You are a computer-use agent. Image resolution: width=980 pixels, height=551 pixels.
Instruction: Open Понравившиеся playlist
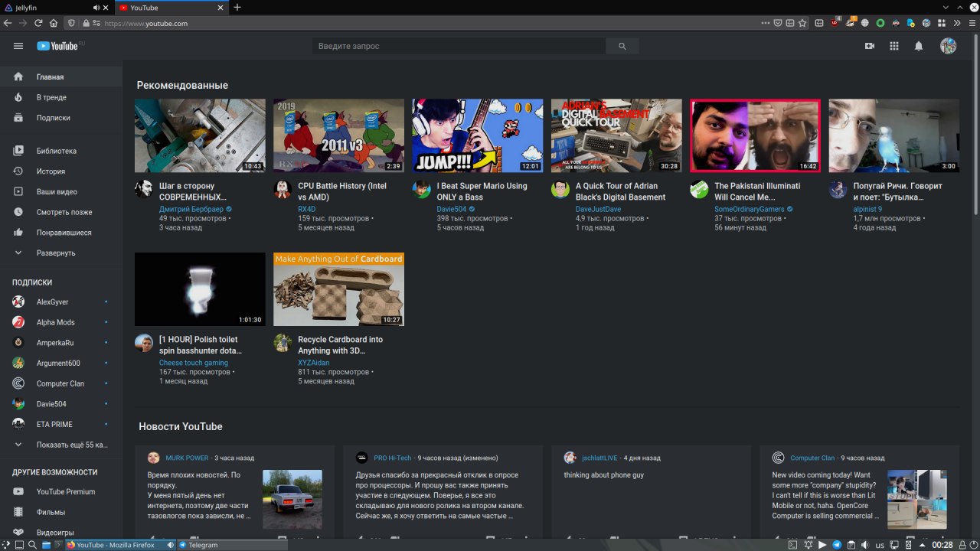[61, 233]
